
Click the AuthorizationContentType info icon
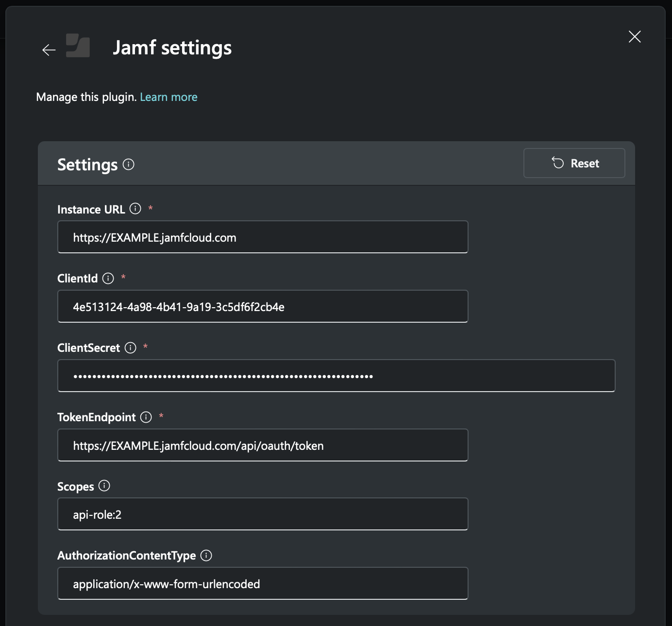click(206, 556)
